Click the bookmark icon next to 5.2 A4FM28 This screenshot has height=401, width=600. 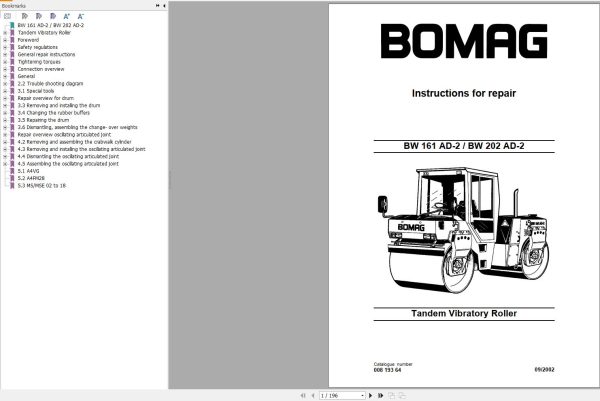[12, 178]
